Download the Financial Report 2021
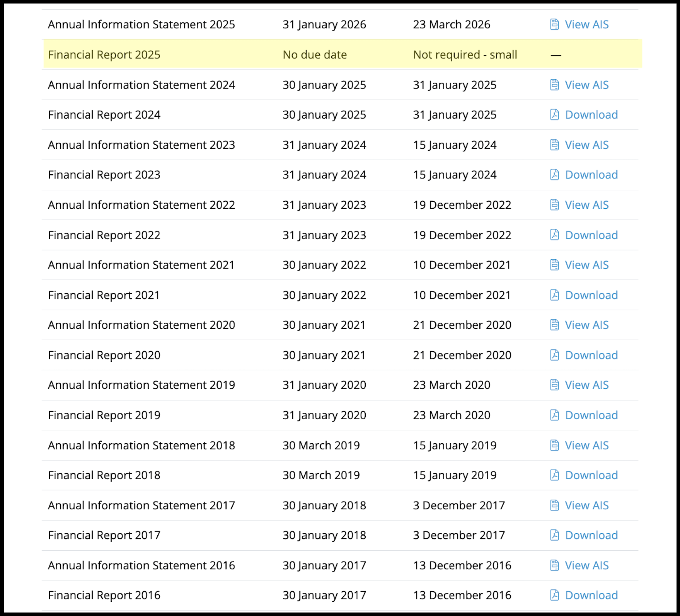The image size is (680, 616). [591, 295]
